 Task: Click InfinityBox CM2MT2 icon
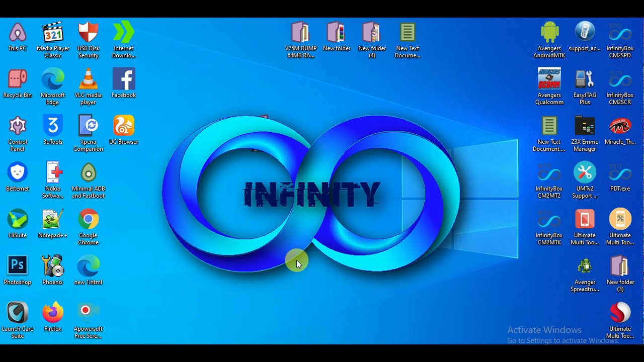pos(549,180)
